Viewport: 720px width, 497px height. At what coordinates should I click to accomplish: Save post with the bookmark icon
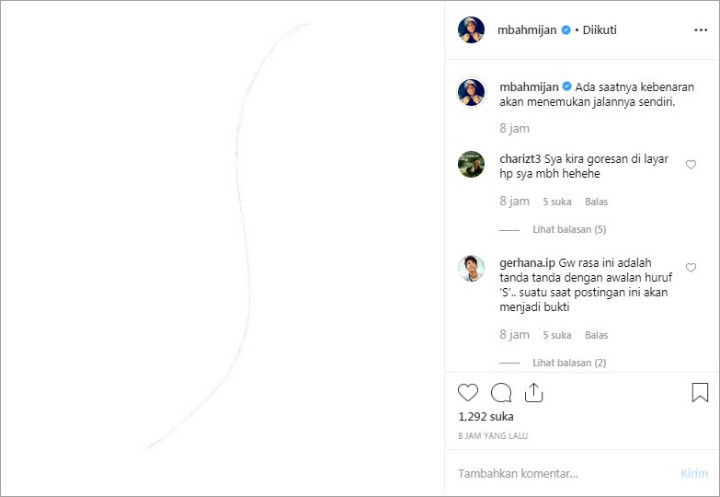[x=700, y=392]
